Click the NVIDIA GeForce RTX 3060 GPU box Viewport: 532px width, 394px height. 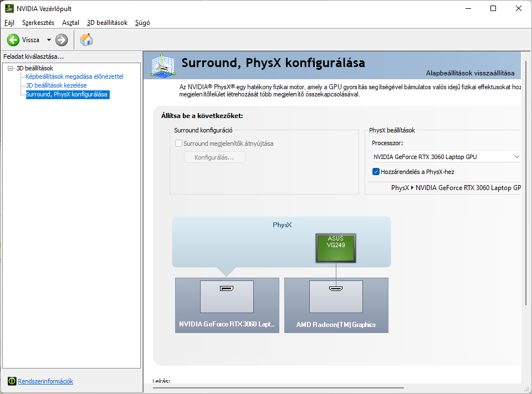pyautogui.click(x=227, y=305)
